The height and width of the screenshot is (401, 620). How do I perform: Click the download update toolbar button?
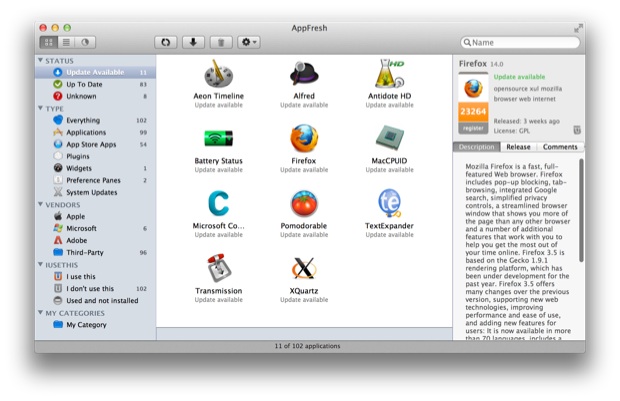(193, 42)
